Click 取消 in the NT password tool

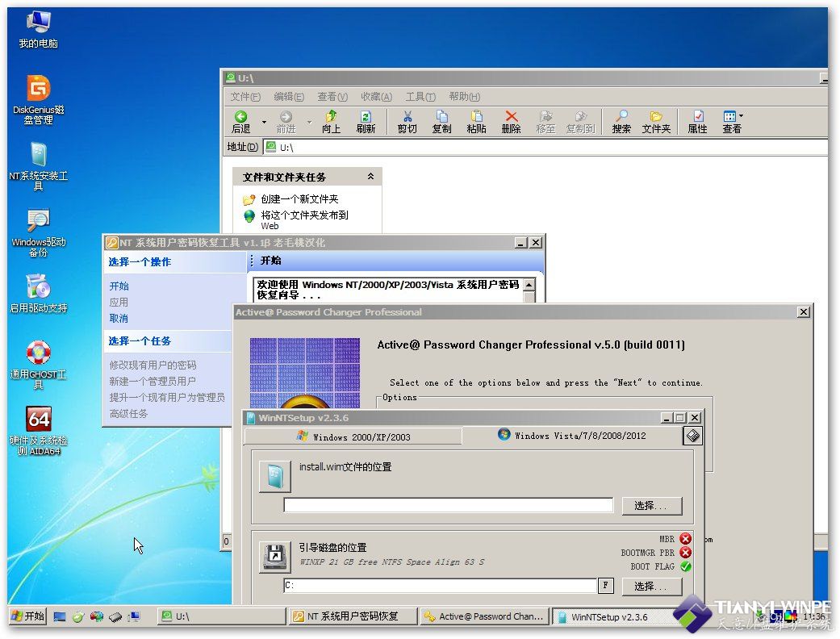tap(119, 318)
